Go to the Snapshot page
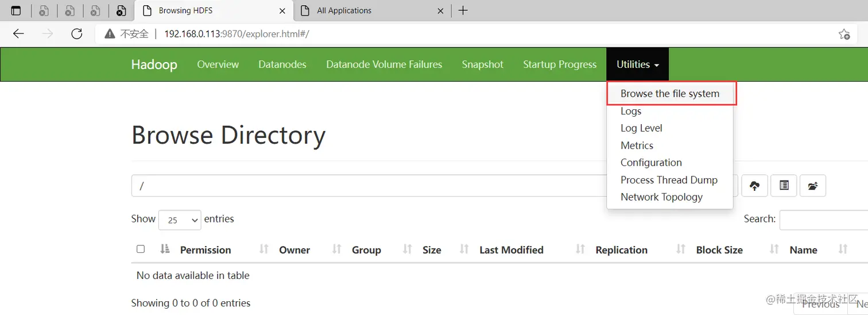The image size is (868, 315). click(x=482, y=64)
